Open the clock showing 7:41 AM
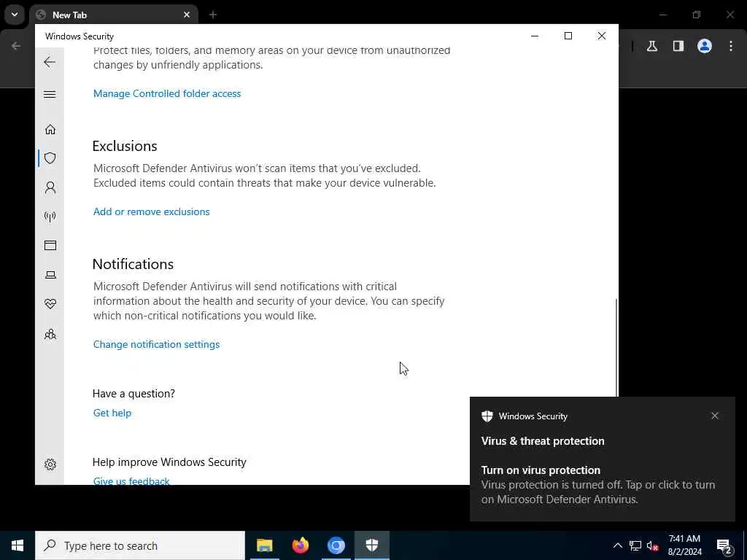Viewport: 747px width, 560px height. 684,545
